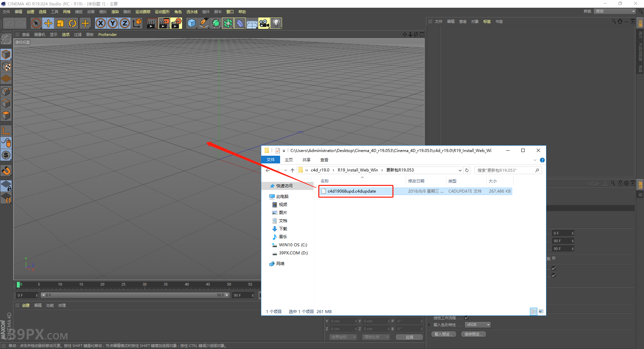Open the 渲染 menu
Screen dimensions: 644x349
115,11
